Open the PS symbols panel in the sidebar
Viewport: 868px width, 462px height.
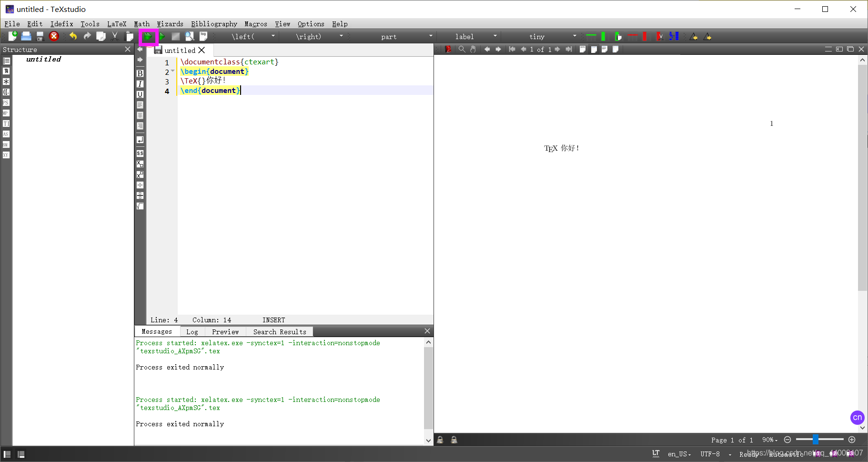pos(6,103)
